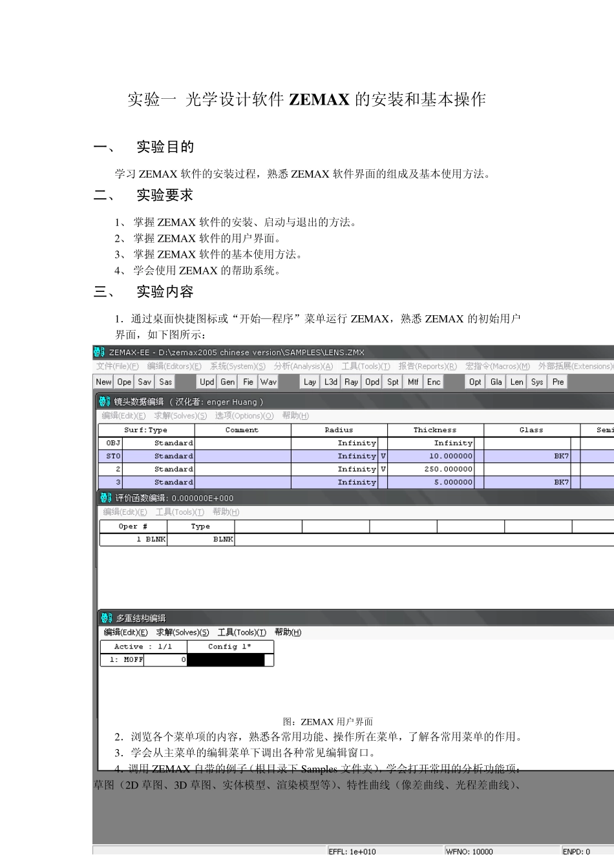614x868 pixels.
Task: Click the Lay toolbar button
Action: (x=310, y=382)
